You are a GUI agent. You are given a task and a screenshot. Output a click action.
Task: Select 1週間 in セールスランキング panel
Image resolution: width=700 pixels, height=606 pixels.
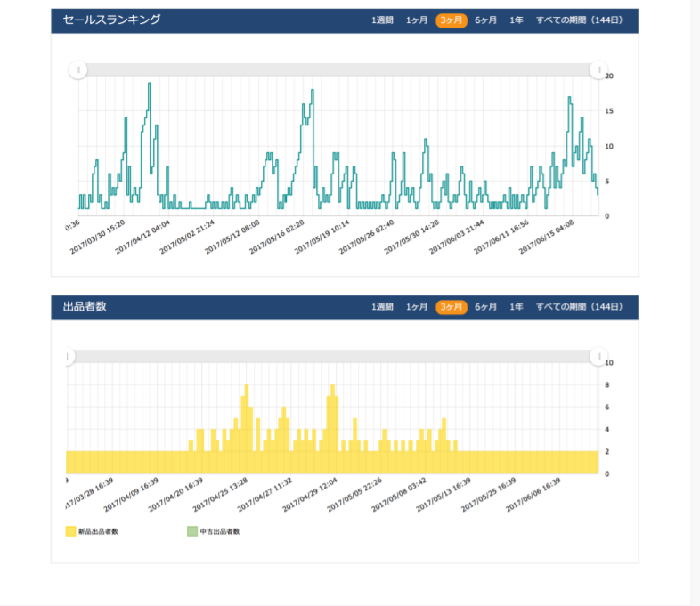pyautogui.click(x=382, y=20)
